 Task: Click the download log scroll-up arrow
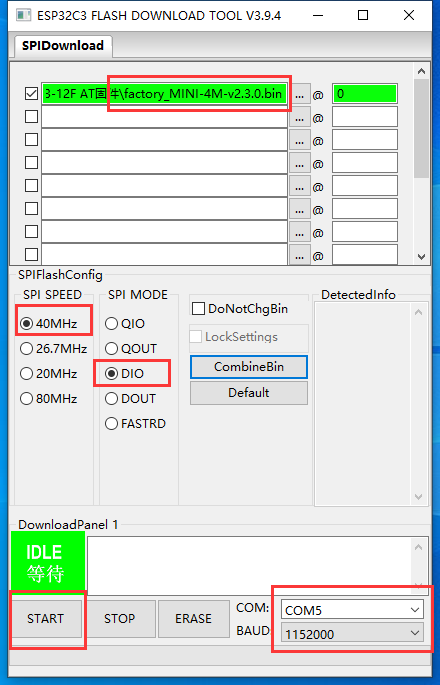point(418,547)
